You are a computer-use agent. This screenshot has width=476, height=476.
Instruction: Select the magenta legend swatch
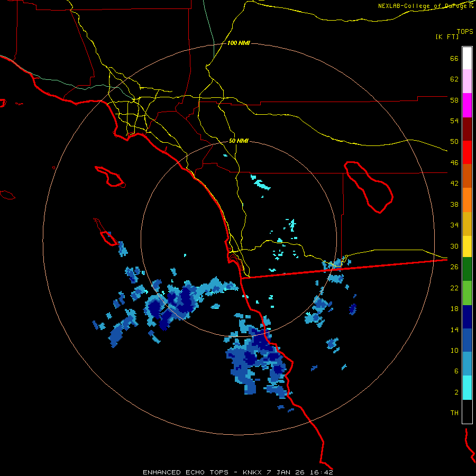click(x=467, y=105)
